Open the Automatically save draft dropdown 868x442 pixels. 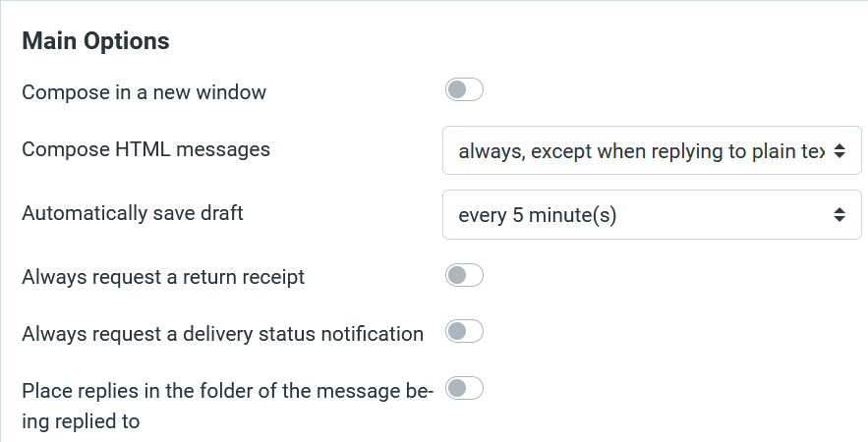[651, 214]
